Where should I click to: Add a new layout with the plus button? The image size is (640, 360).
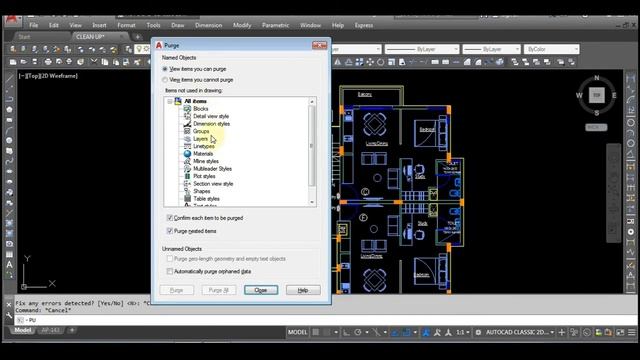[72, 330]
